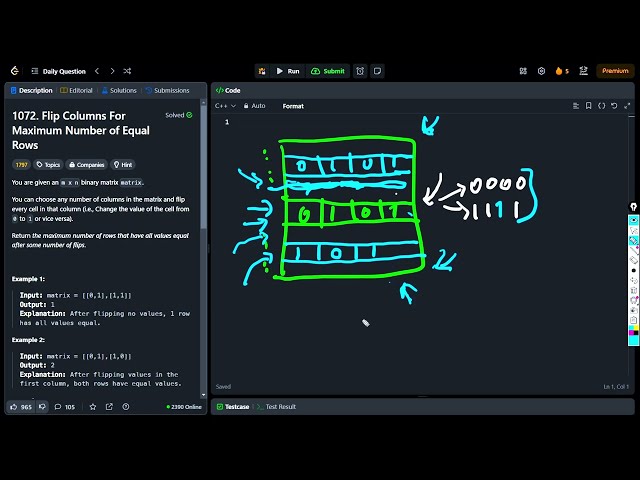Click the shuffle random question icon

(127, 71)
